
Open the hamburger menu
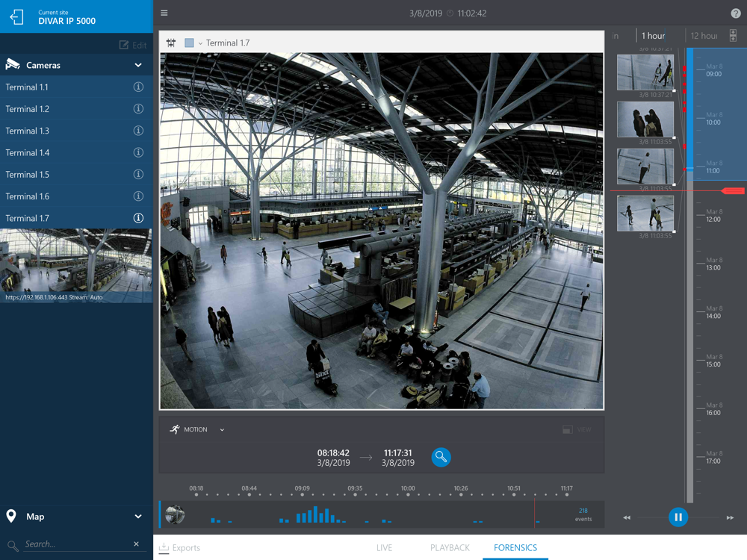[x=164, y=13]
